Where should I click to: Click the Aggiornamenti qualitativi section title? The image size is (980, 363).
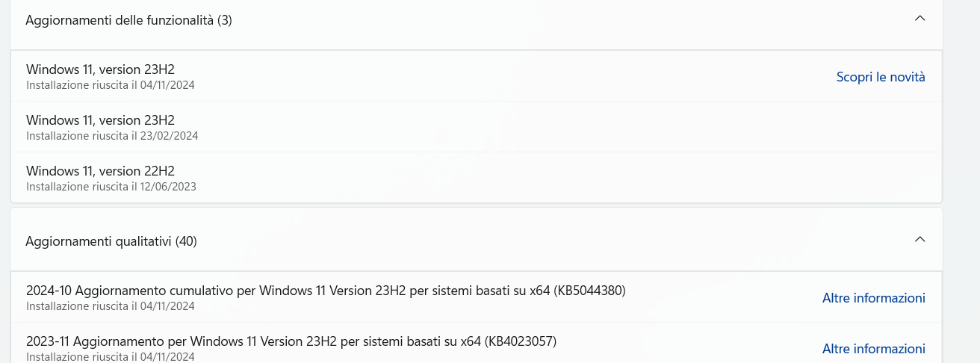point(99,241)
